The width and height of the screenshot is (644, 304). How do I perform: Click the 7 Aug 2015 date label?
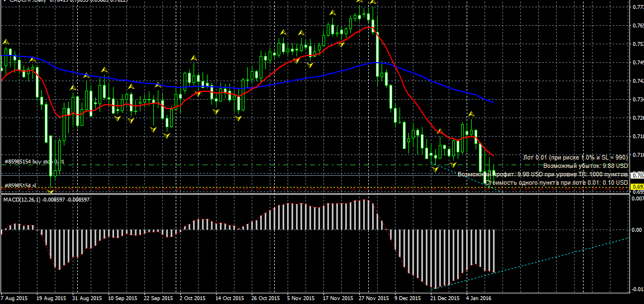pyautogui.click(x=15, y=298)
